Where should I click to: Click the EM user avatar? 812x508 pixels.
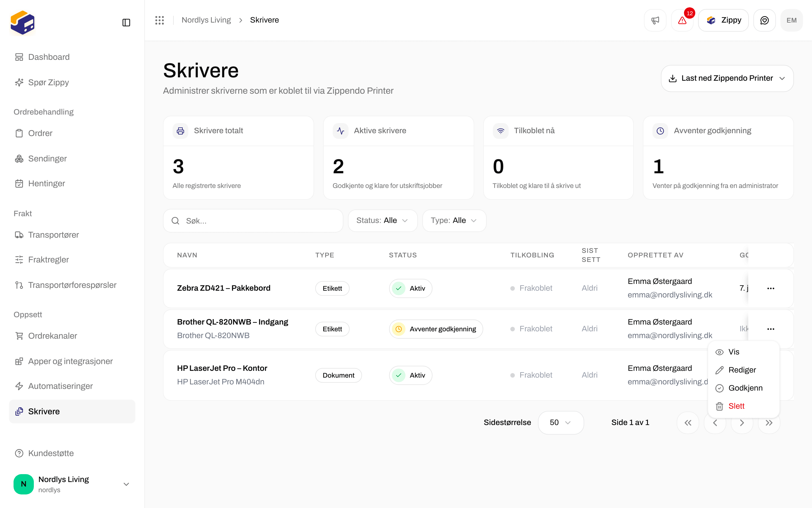click(791, 20)
